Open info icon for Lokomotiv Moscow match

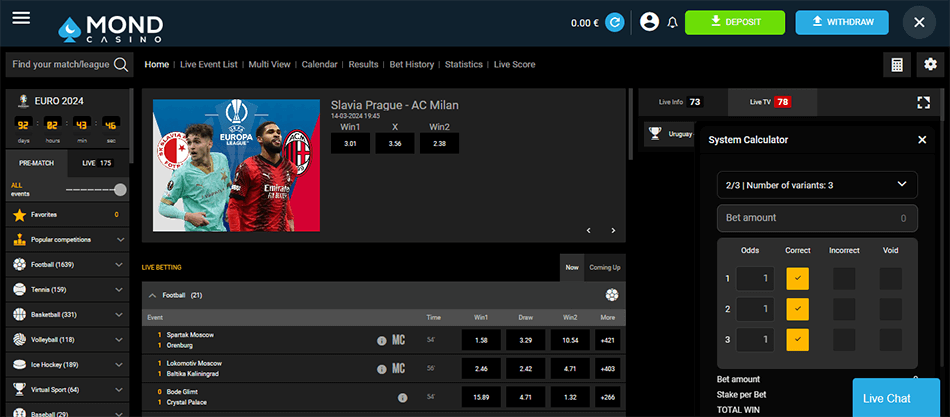point(382,369)
